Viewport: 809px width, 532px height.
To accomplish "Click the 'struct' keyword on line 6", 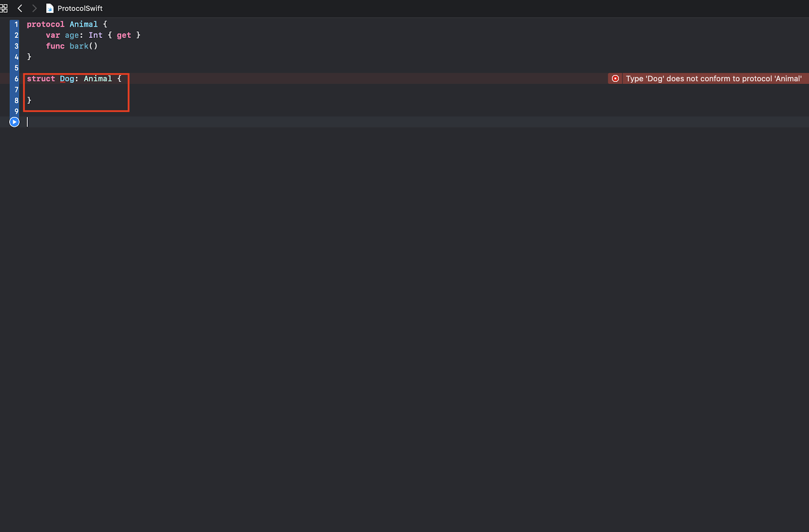I will coord(41,78).
